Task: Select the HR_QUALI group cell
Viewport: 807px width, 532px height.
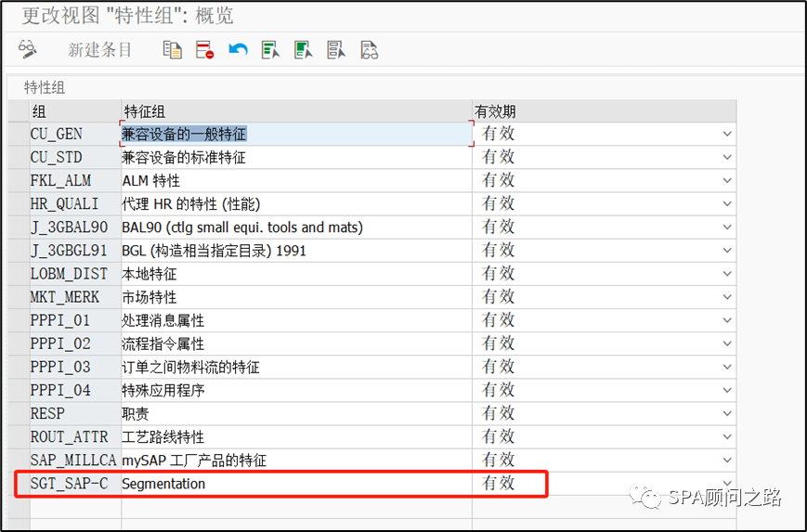Action: click(x=74, y=203)
